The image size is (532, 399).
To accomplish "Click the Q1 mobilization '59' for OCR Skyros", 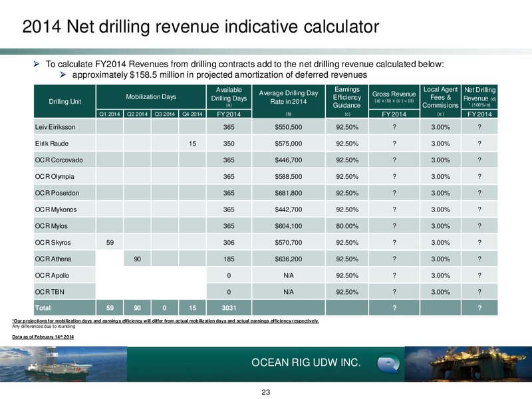I will [110, 242].
